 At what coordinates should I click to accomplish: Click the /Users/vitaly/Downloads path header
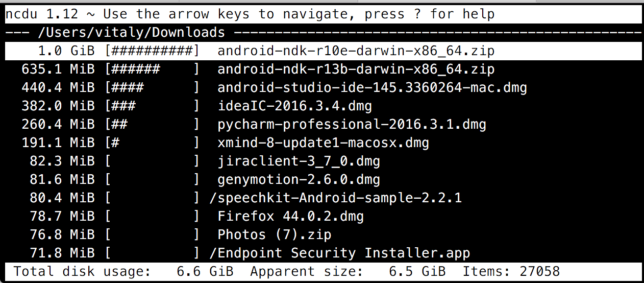(131, 33)
